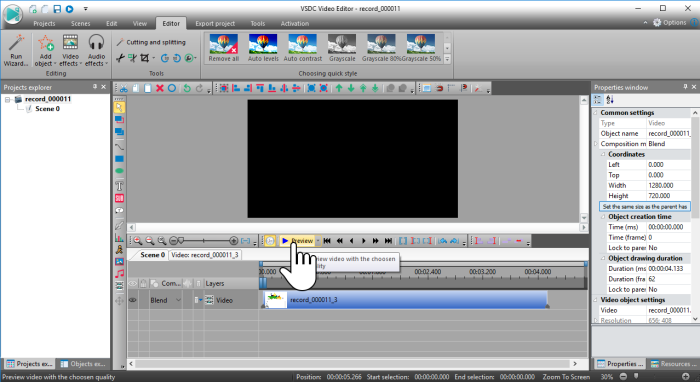Click the zoom out timeline magnifier
This screenshot has width=700, height=382.
click(150, 241)
